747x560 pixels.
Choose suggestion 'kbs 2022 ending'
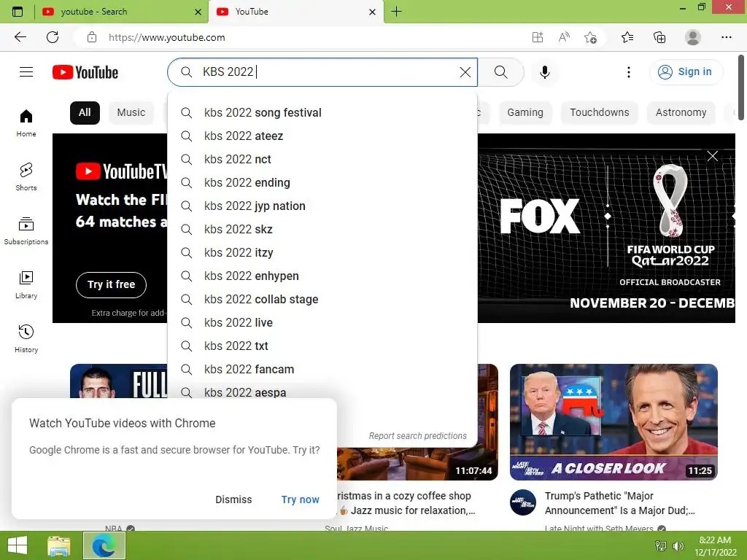coord(322,183)
